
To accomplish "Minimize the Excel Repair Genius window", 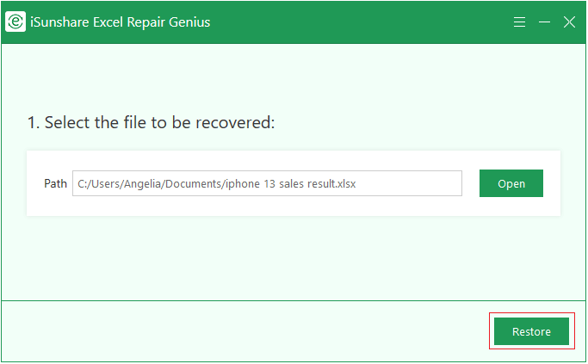I will [x=544, y=22].
